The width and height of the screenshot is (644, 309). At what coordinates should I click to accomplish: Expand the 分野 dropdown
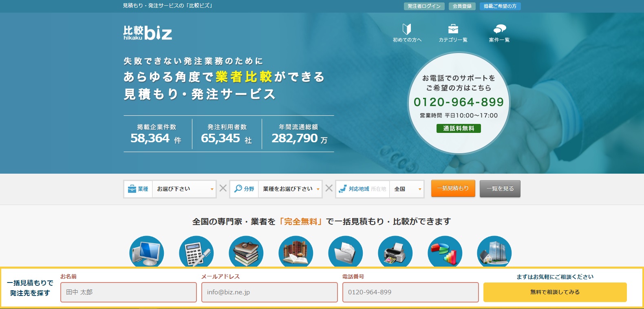(290, 189)
